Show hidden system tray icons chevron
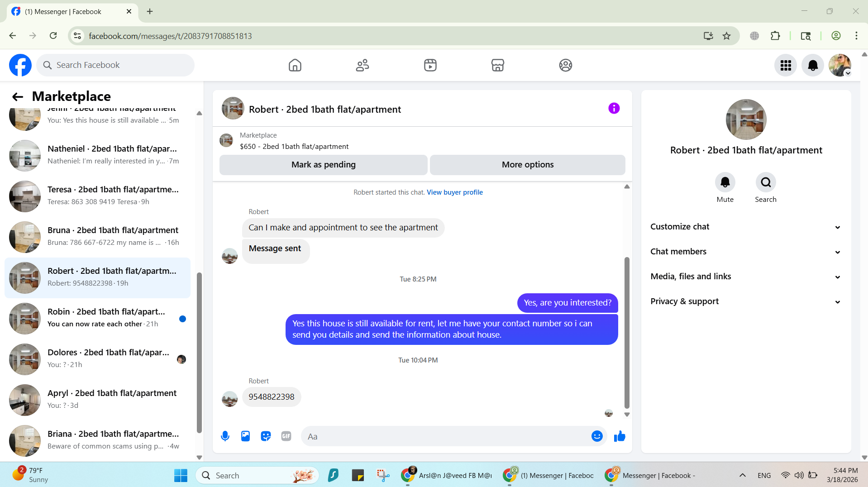The height and width of the screenshot is (487, 868). pyautogui.click(x=743, y=475)
